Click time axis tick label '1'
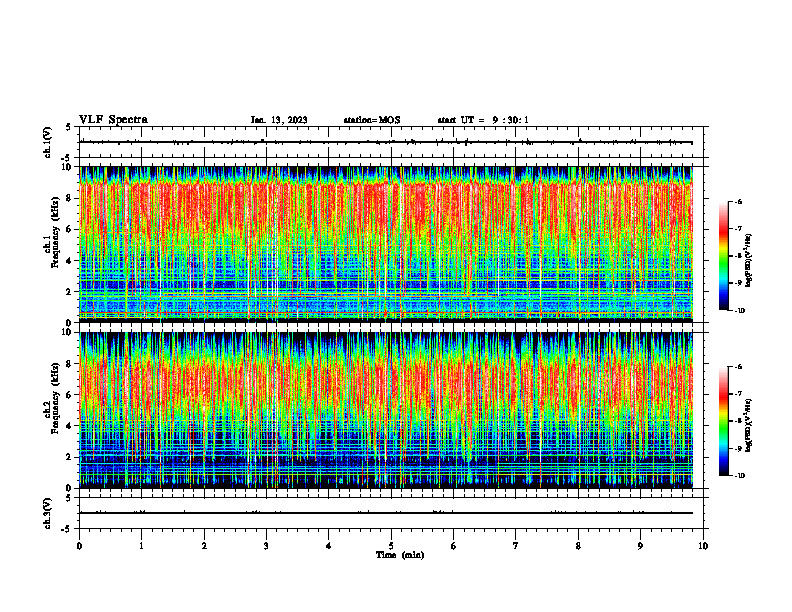 pyautogui.click(x=142, y=546)
